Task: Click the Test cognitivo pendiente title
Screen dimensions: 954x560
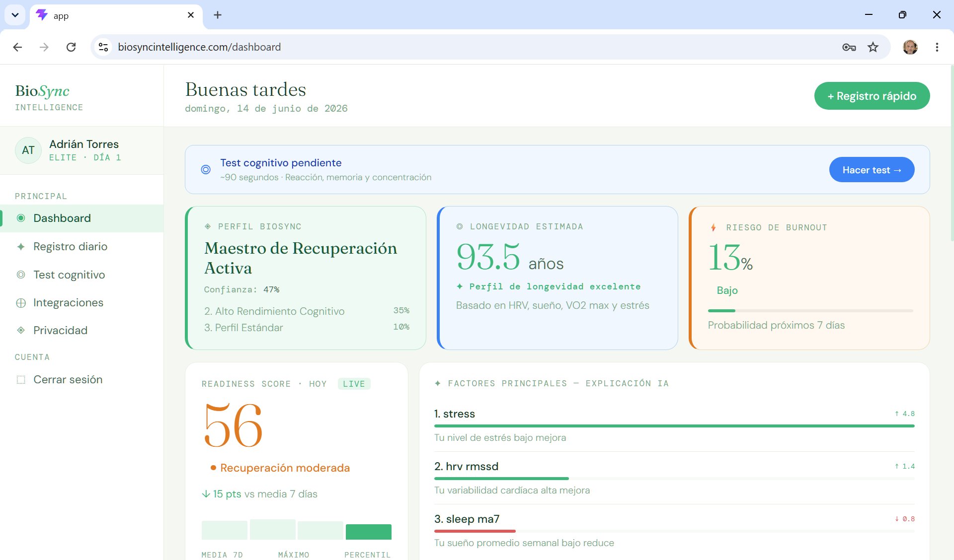Action: click(281, 163)
